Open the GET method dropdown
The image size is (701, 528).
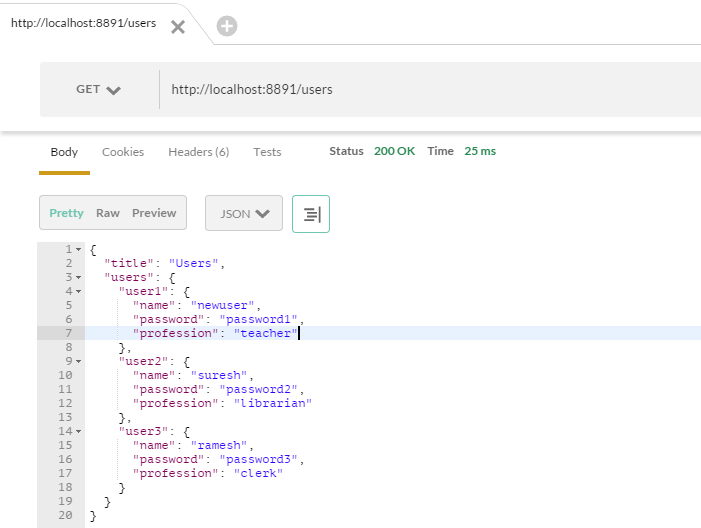click(x=98, y=89)
